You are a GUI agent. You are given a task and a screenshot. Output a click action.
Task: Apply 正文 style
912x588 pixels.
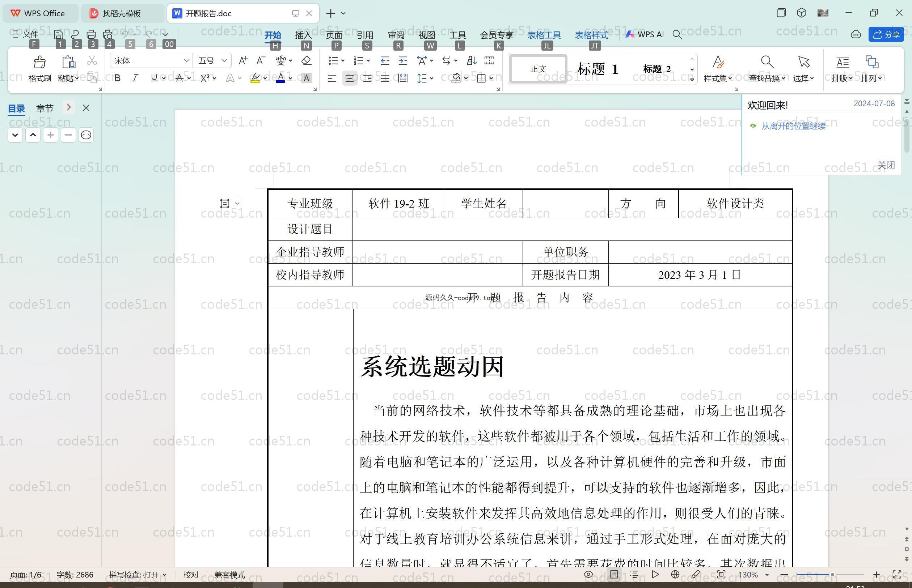pyautogui.click(x=539, y=69)
